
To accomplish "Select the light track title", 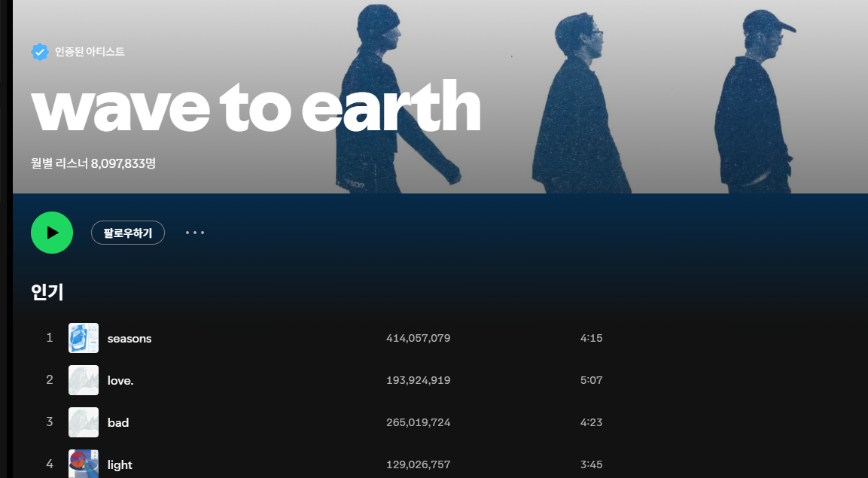I will (120, 464).
